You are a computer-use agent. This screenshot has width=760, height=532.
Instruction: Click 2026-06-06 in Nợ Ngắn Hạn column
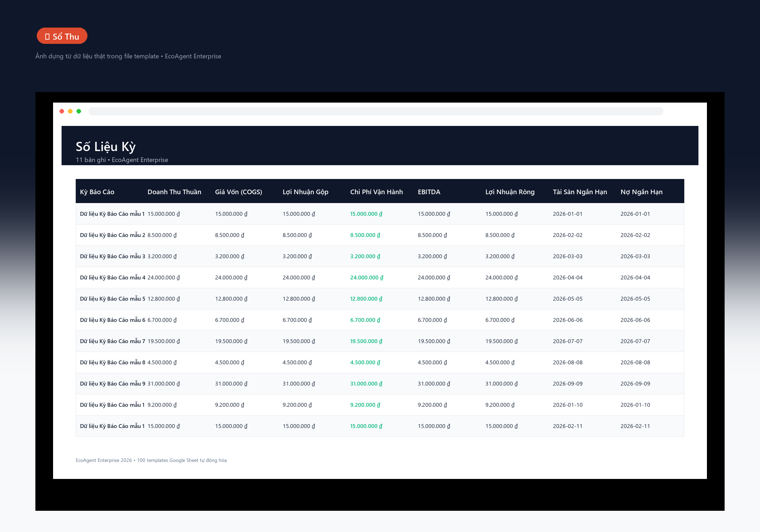(635, 320)
